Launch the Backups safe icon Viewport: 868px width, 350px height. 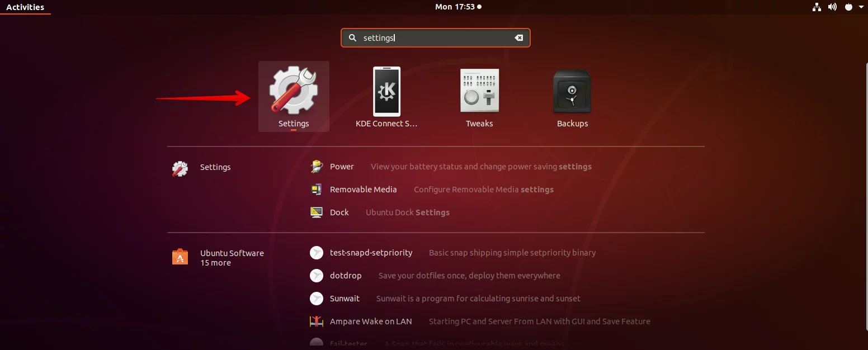point(572,92)
